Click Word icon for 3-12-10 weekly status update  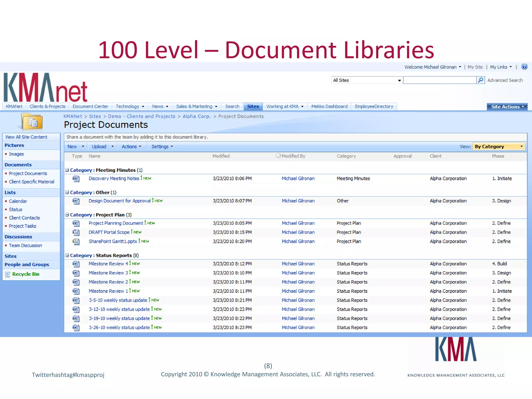[76, 309]
